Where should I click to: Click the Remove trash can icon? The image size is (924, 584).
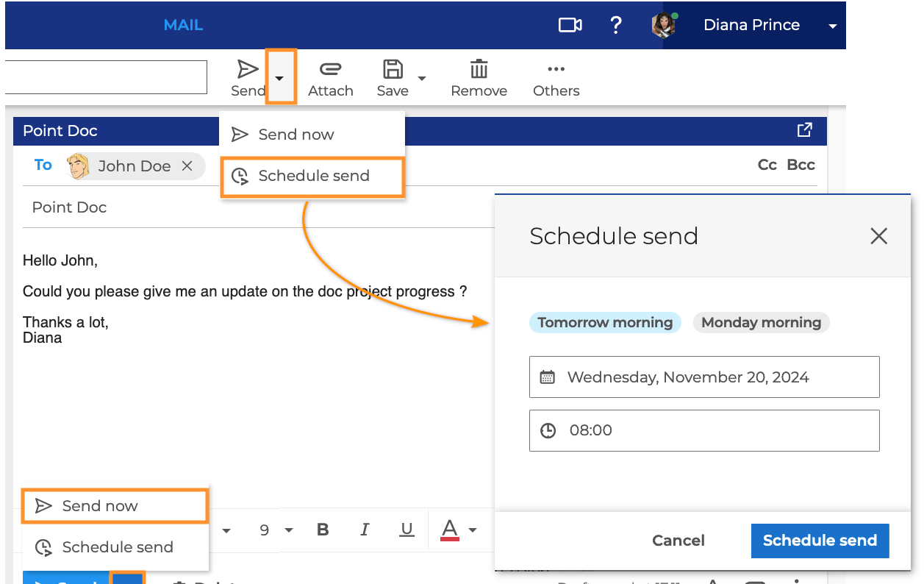pyautogui.click(x=479, y=70)
